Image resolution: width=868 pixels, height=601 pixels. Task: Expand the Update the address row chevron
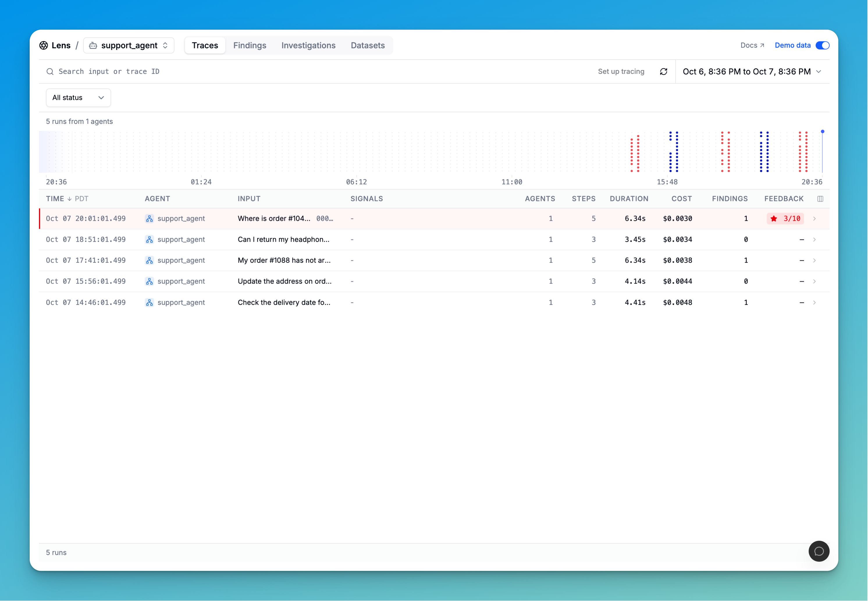[x=814, y=281]
